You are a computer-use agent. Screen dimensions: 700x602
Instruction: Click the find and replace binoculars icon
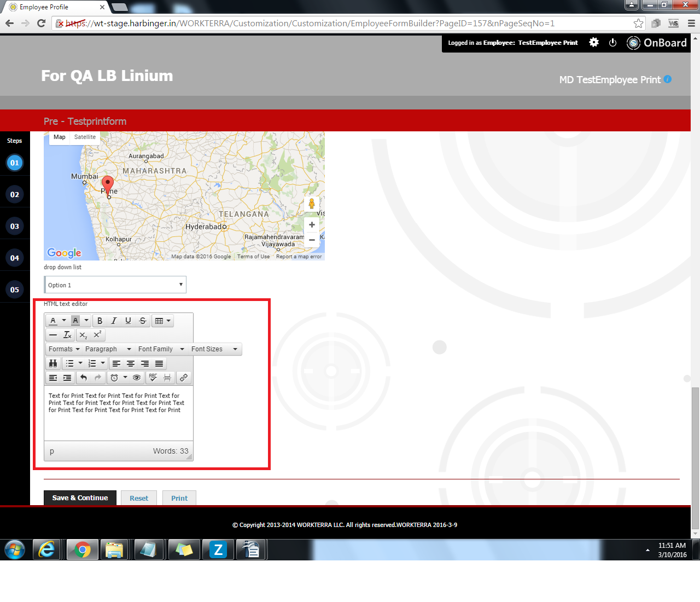pyautogui.click(x=53, y=363)
